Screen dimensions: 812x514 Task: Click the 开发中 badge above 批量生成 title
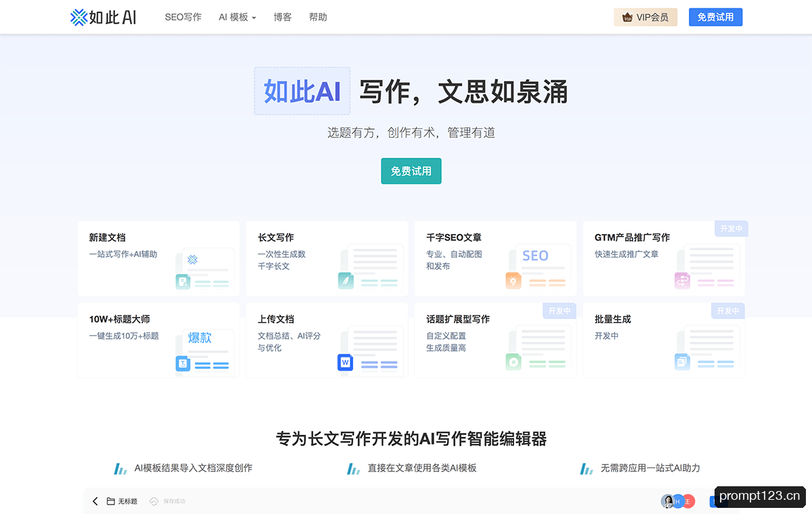pyautogui.click(x=728, y=310)
